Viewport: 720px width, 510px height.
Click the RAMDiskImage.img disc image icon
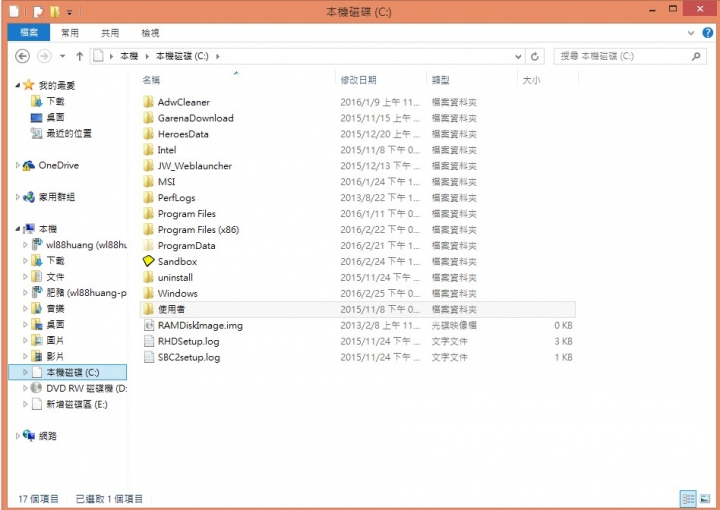coord(148,325)
